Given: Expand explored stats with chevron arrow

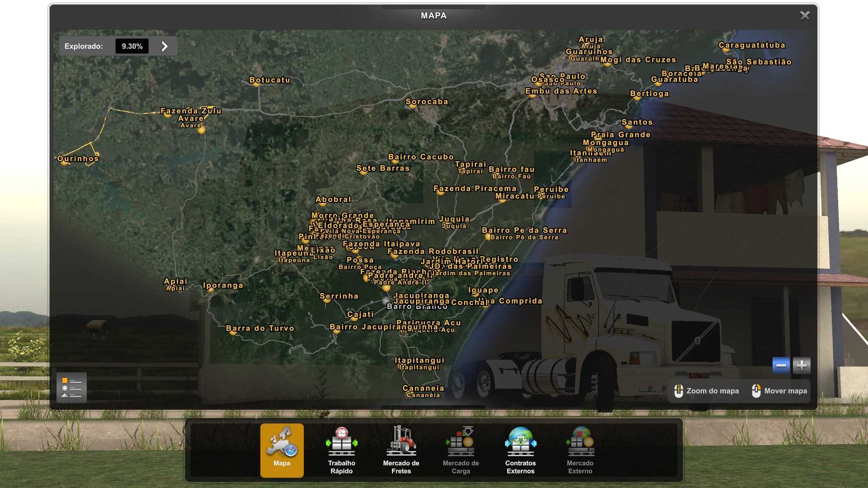Looking at the screenshot, I should point(165,46).
